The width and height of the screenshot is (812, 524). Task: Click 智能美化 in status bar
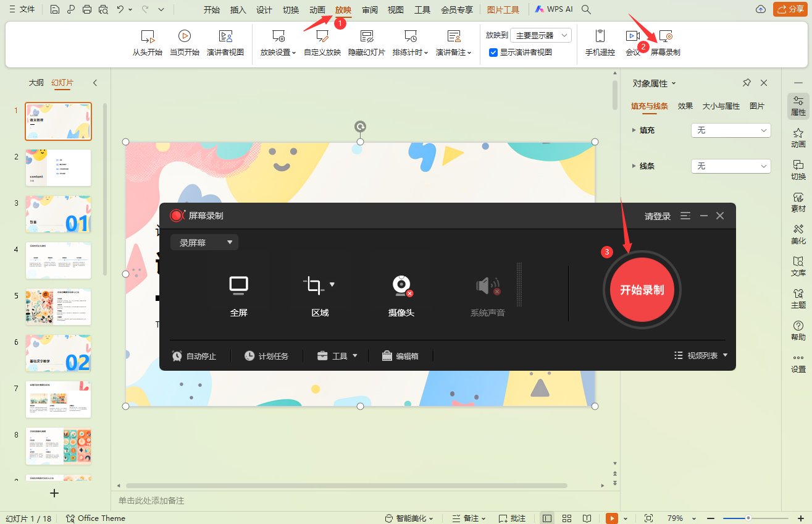[x=409, y=518]
